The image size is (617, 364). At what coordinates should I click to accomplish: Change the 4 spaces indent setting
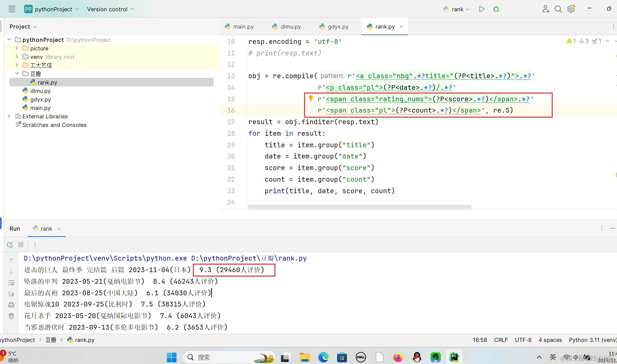[550, 340]
